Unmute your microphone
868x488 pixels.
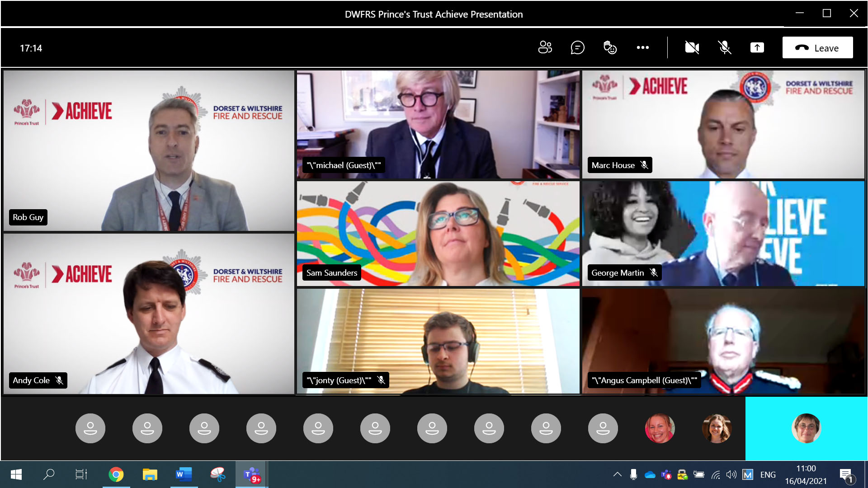pos(725,47)
